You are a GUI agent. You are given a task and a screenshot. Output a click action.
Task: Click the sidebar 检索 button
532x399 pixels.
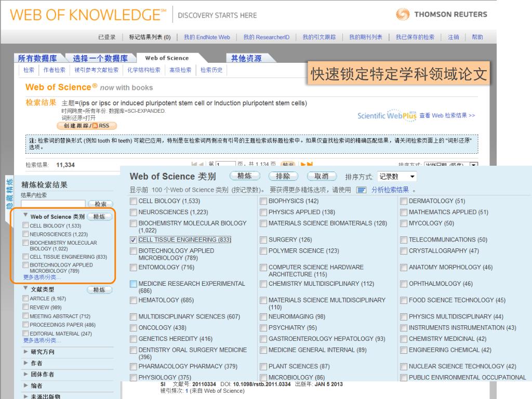(x=100, y=204)
